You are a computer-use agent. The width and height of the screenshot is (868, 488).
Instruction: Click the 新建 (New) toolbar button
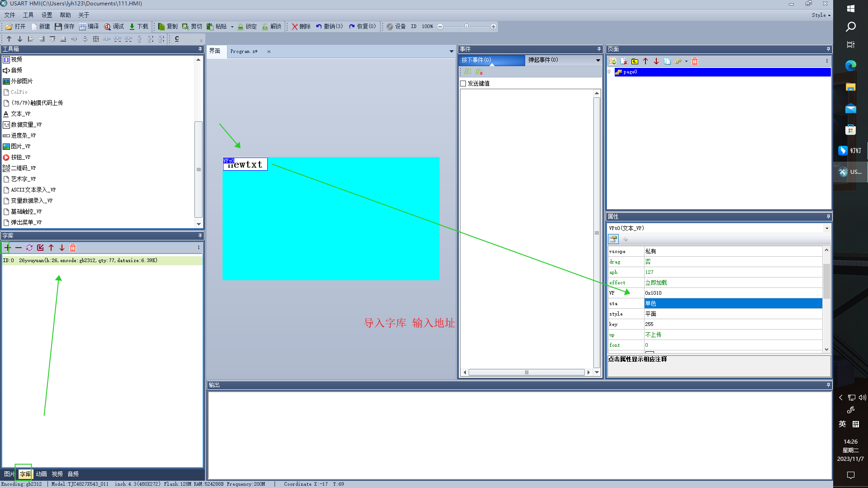(x=41, y=27)
